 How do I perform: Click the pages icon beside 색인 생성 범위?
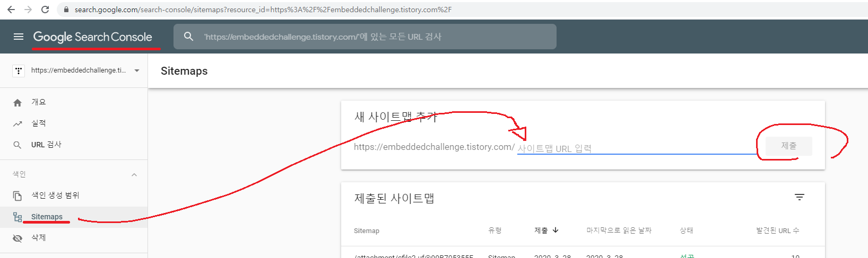point(18,196)
